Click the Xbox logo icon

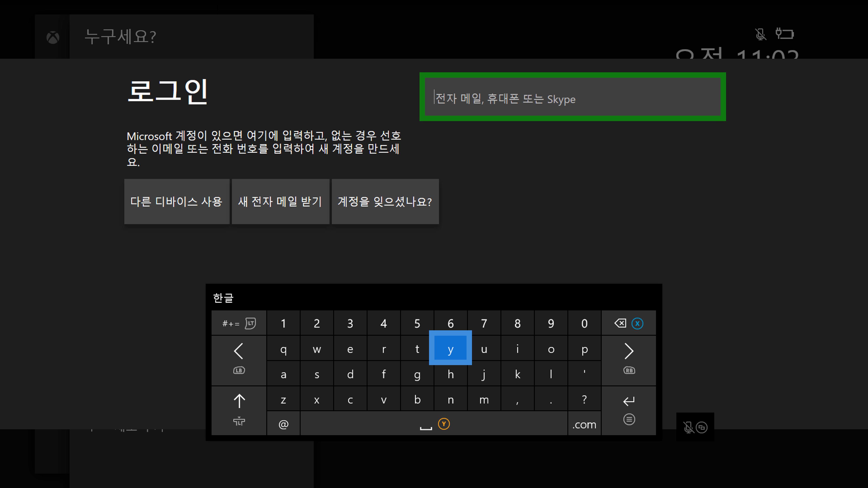click(53, 37)
